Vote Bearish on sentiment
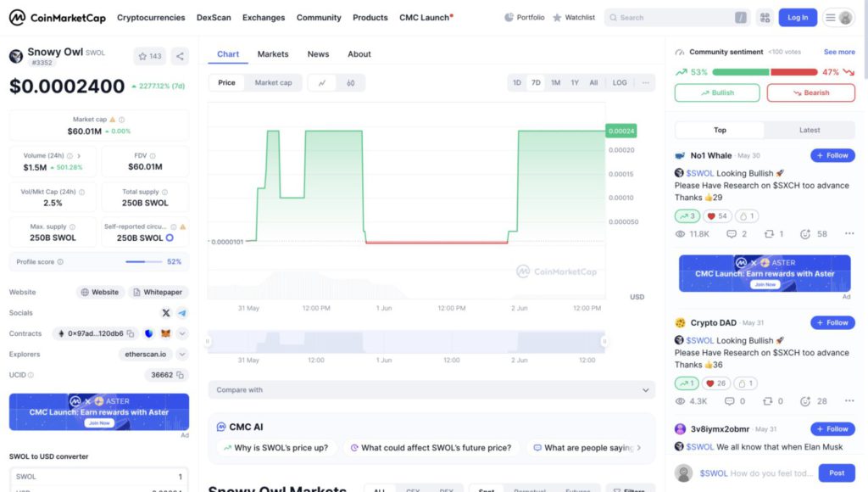868x492 pixels. pyautogui.click(x=811, y=93)
